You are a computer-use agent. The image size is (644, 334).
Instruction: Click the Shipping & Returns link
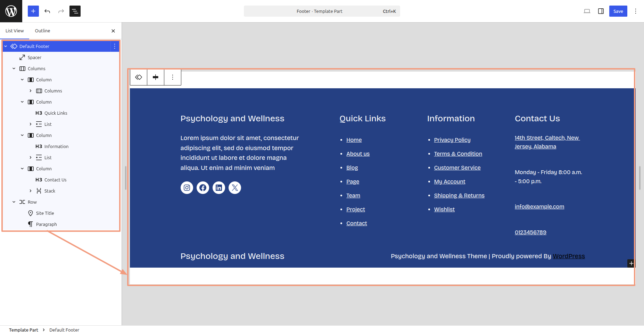(x=459, y=195)
